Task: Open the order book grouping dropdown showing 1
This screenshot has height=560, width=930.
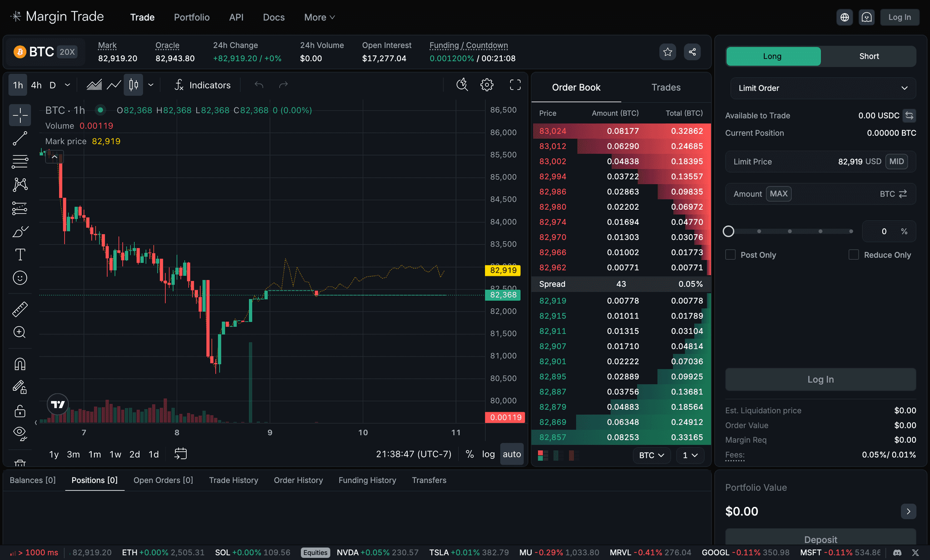Action: (x=690, y=455)
